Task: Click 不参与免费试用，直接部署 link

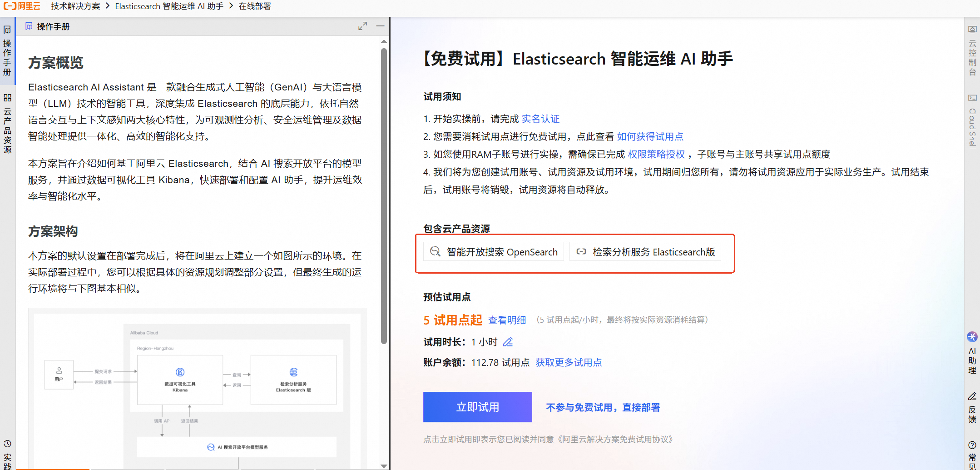Action: coord(603,407)
